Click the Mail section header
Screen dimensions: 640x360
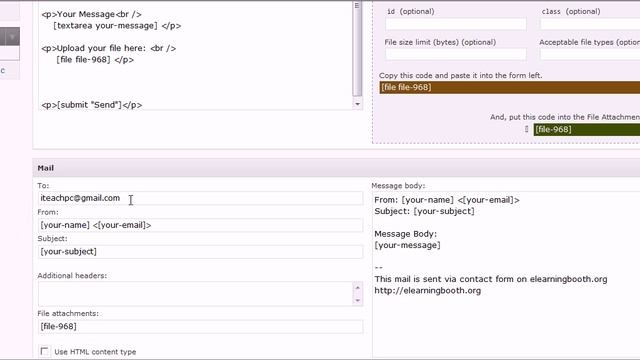[x=336, y=168]
